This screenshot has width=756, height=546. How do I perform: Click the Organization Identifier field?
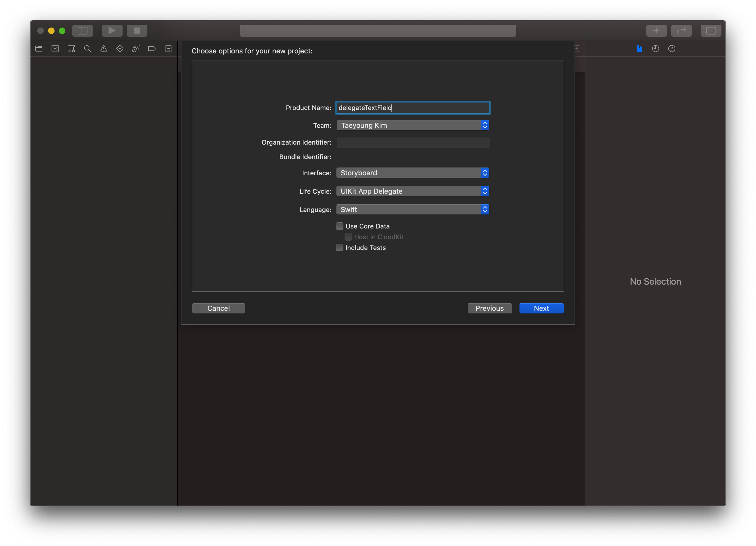pos(413,142)
